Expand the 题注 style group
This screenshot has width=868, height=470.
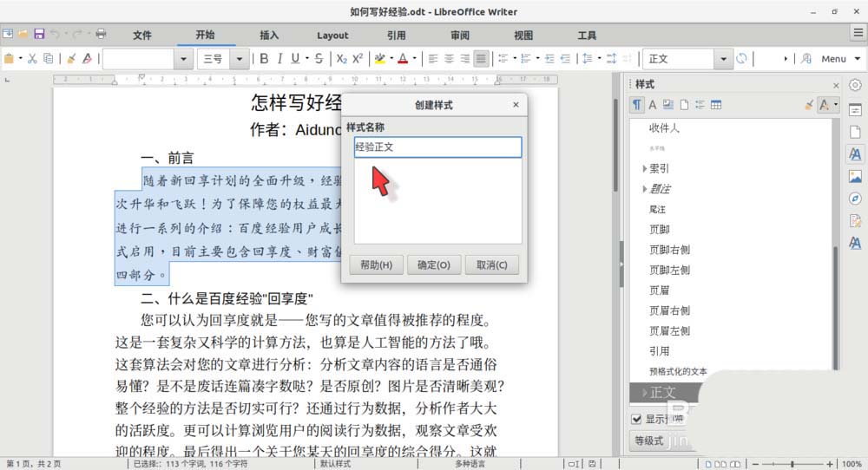[644, 189]
